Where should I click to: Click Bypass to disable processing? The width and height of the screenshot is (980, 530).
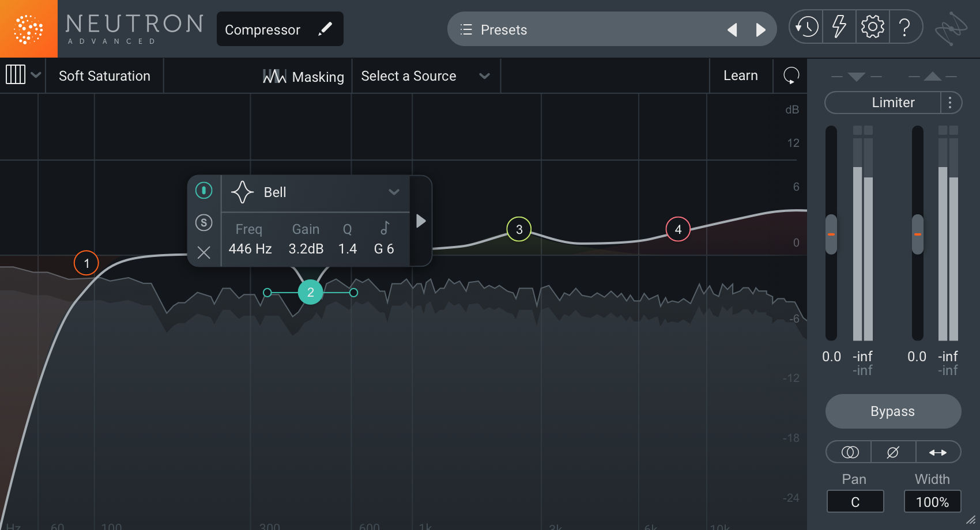893,411
